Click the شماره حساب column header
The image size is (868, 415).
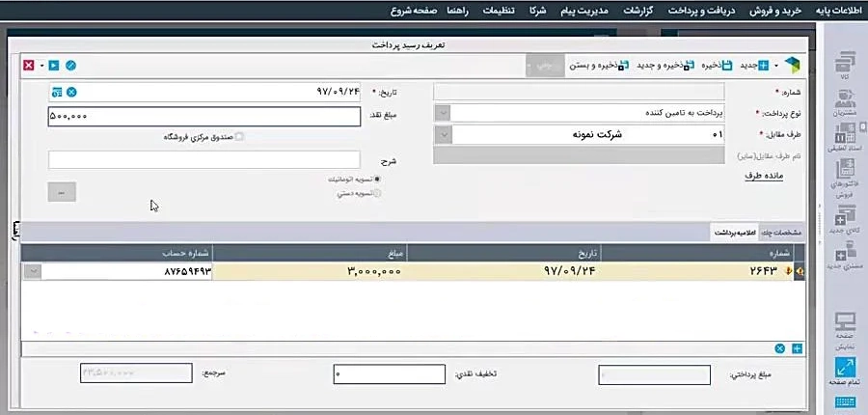click(118, 253)
